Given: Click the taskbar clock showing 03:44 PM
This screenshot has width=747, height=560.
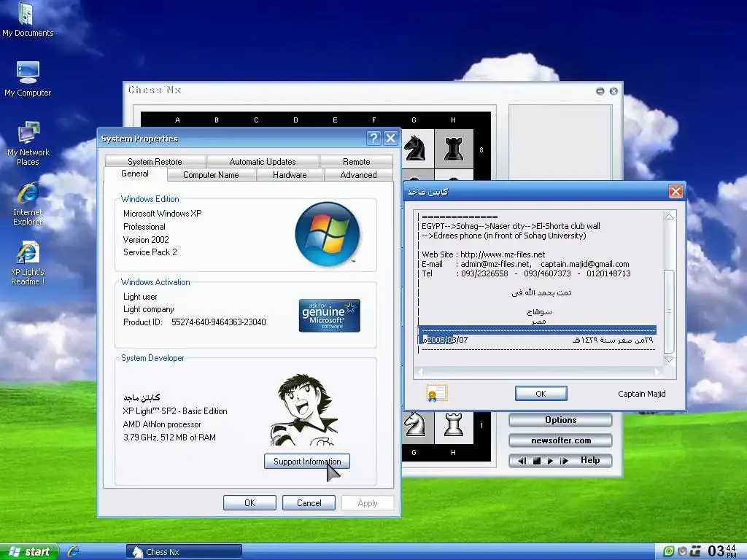Looking at the screenshot, I should click(x=722, y=551).
